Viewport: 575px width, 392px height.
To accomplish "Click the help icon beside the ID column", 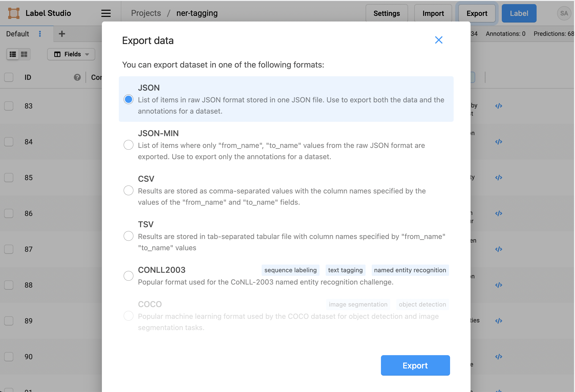I will click(77, 77).
